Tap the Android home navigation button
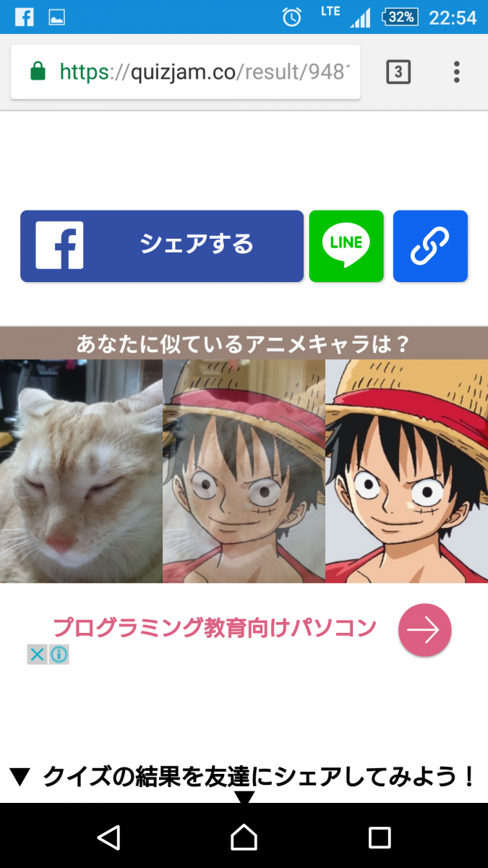Viewport: 488px width, 868px height. click(244, 837)
